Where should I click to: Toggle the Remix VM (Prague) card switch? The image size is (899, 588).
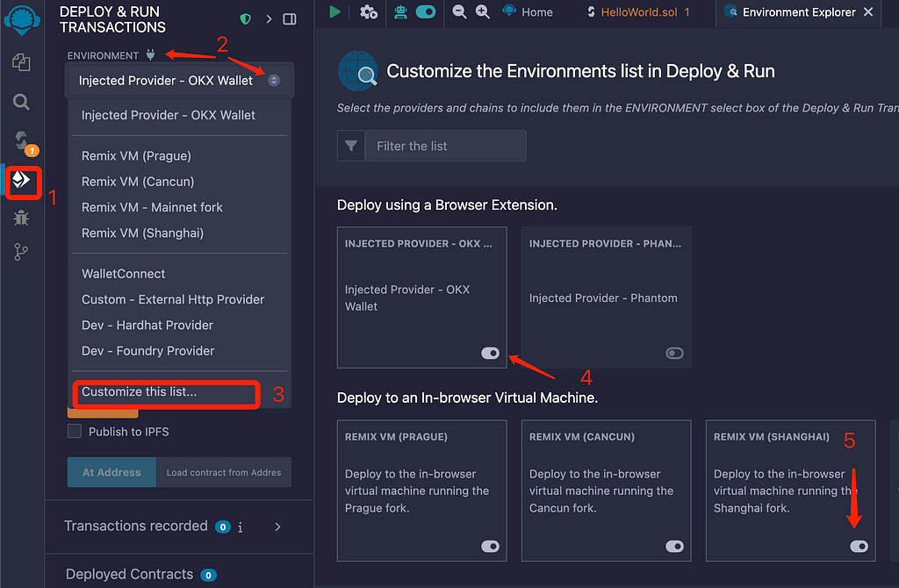490,546
